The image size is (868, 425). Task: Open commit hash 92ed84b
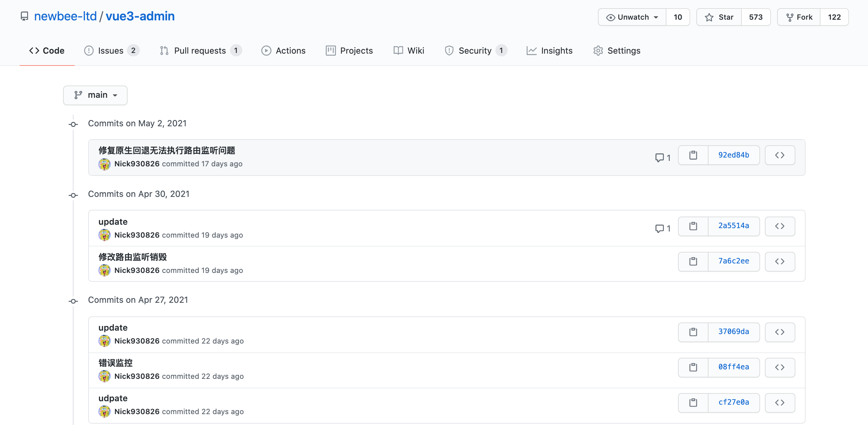pyautogui.click(x=734, y=155)
